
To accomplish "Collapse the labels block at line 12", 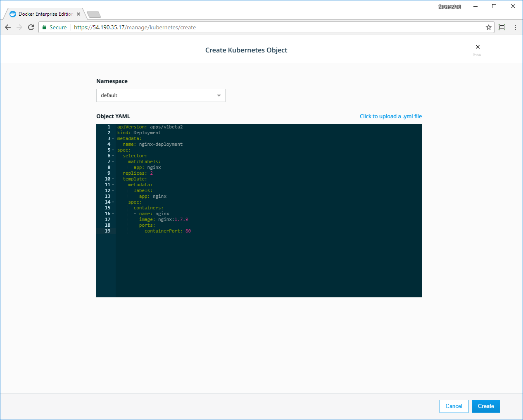I will coord(113,191).
